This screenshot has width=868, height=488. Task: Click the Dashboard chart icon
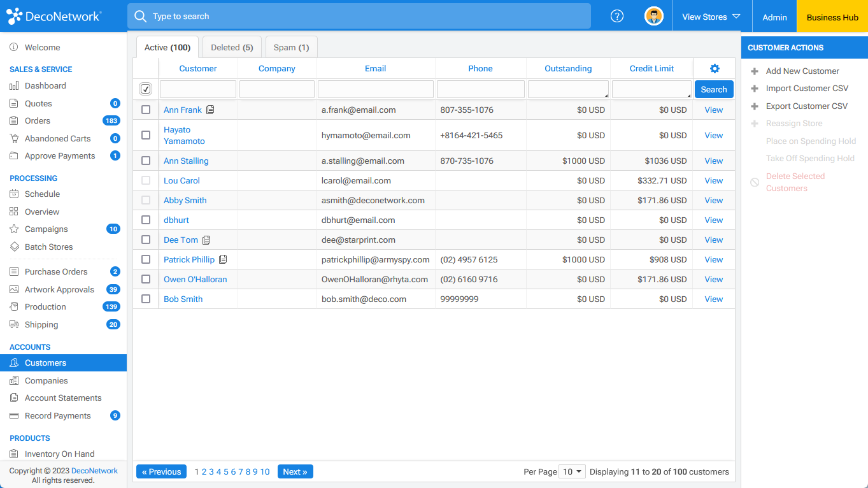[14, 85]
